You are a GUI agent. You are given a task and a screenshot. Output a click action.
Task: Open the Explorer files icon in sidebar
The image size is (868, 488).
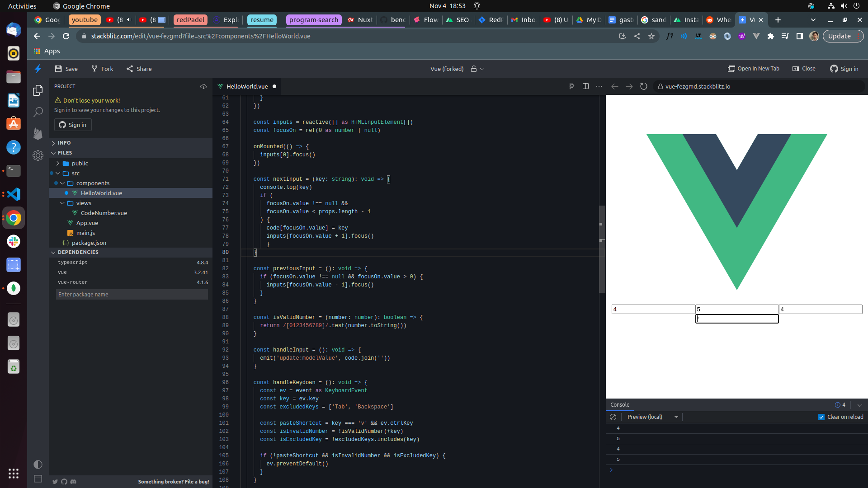click(x=38, y=90)
